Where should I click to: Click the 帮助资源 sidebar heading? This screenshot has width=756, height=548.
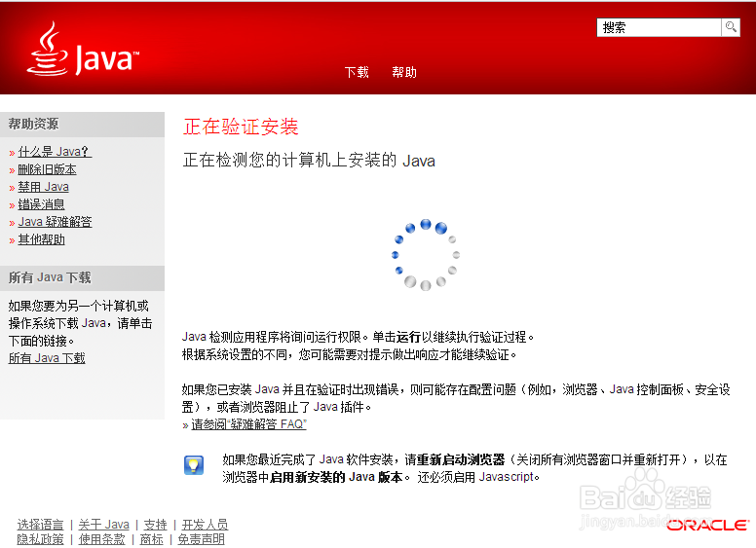[33, 125]
